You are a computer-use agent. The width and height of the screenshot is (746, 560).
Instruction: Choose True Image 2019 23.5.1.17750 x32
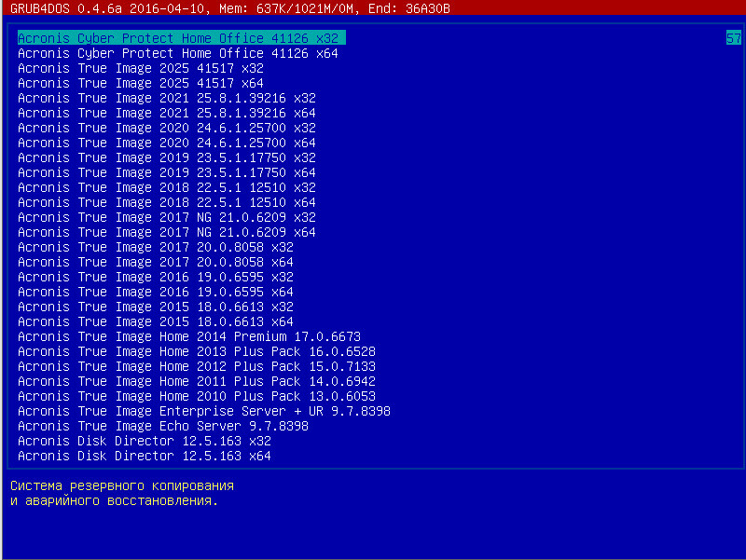pyautogui.click(x=167, y=157)
